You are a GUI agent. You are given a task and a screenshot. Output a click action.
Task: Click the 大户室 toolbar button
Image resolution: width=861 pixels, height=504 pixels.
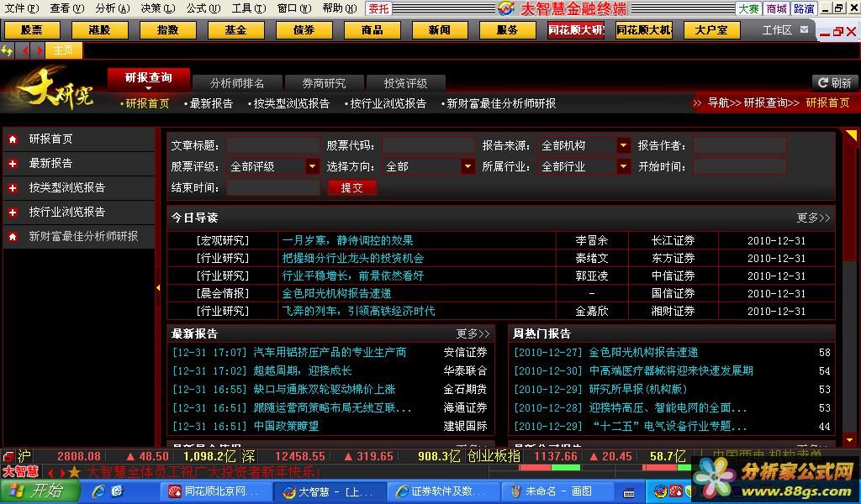711,29
